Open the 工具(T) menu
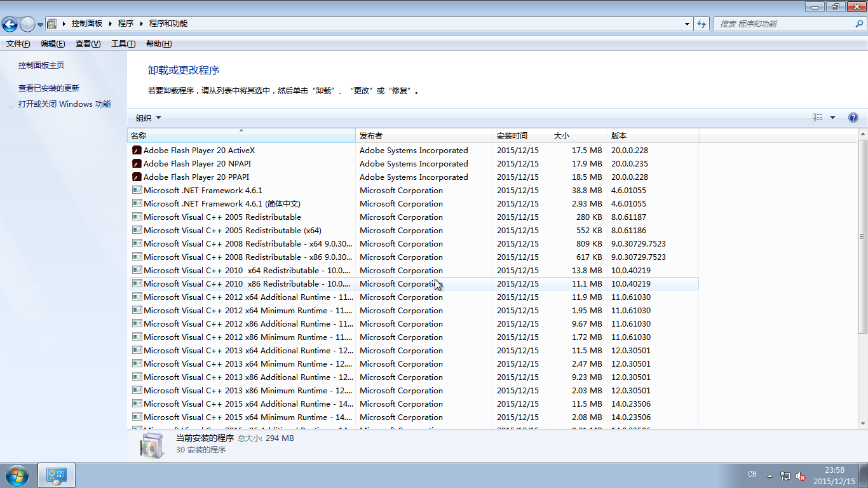This screenshot has width=868, height=488. 123,44
